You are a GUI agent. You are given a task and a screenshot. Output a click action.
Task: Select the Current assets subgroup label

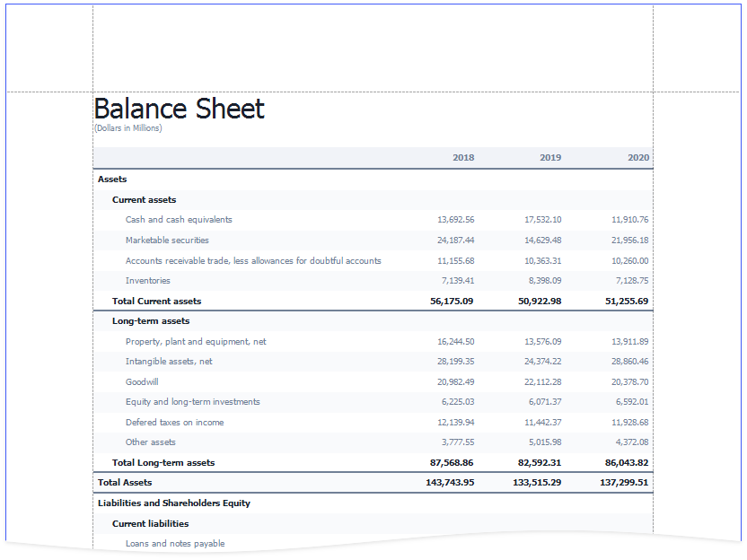(x=144, y=200)
